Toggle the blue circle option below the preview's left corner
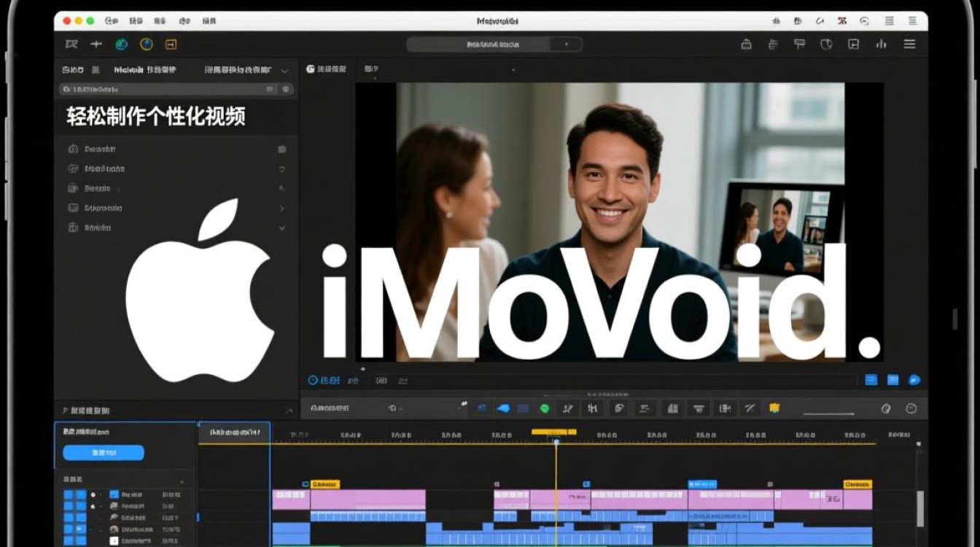The width and height of the screenshot is (980, 547). (x=313, y=380)
